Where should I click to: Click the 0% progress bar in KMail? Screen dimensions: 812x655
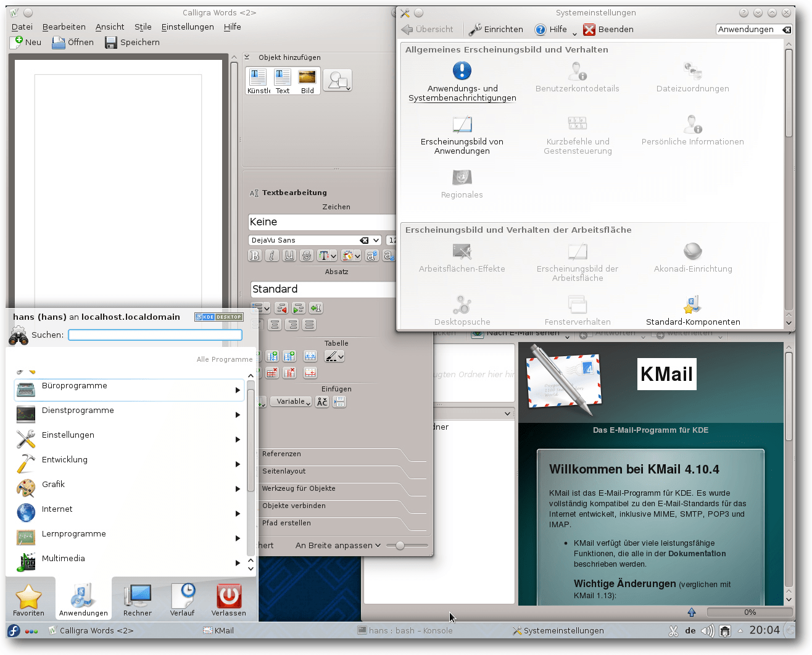point(750,612)
